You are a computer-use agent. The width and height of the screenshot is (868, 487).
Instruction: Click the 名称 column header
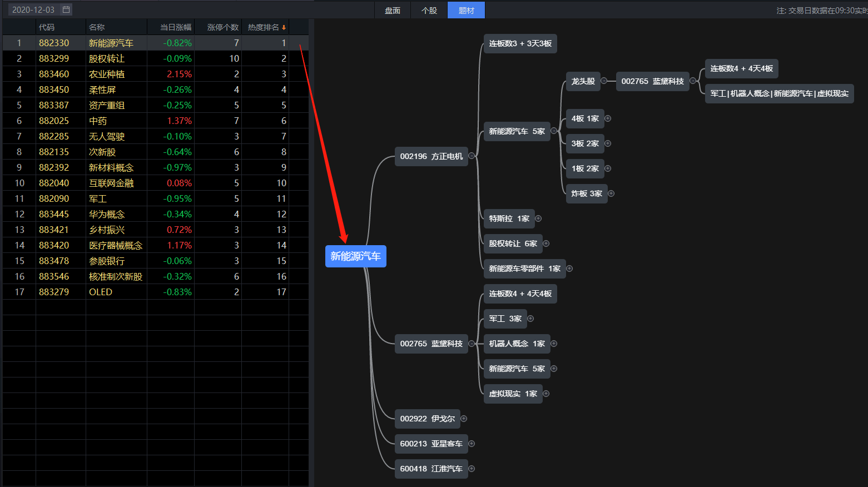pyautogui.click(x=116, y=27)
